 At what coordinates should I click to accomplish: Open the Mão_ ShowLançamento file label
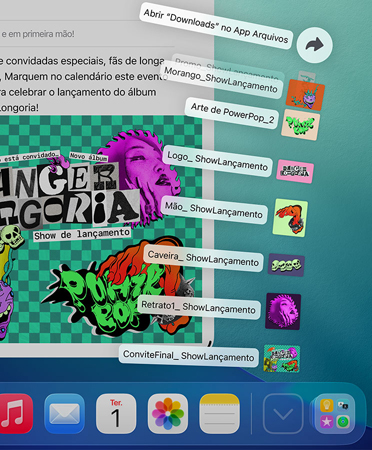(214, 210)
